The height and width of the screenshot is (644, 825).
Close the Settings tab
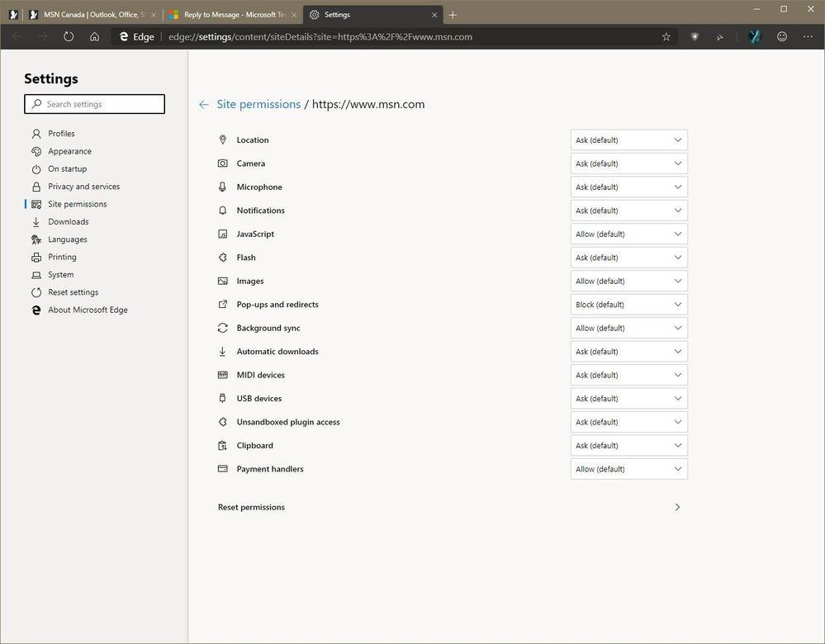pyautogui.click(x=434, y=15)
